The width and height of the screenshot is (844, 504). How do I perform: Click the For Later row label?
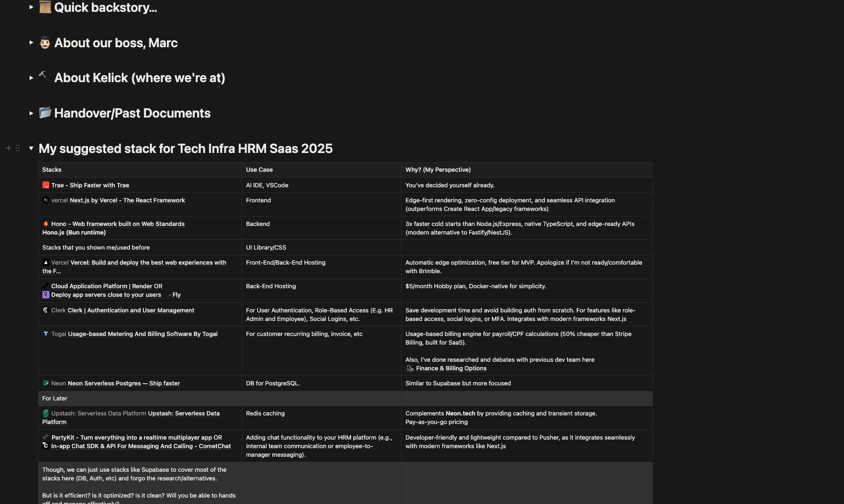pos(55,398)
